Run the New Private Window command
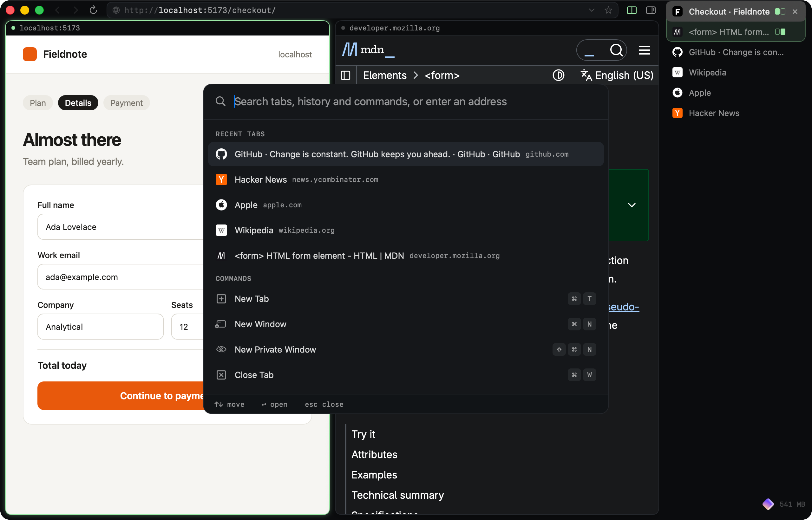The image size is (812, 520). coord(406,349)
